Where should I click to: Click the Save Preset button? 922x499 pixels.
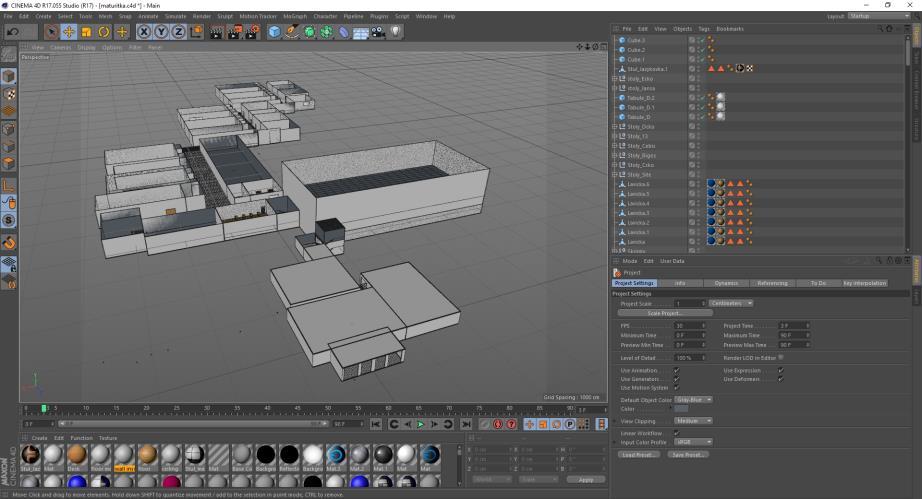687,455
